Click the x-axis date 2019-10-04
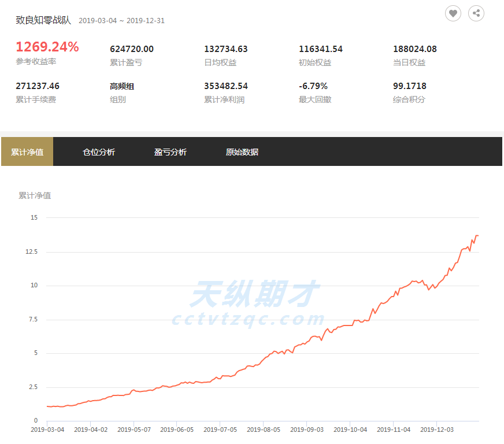Screen dimensions: 504x444 click(x=350, y=430)
